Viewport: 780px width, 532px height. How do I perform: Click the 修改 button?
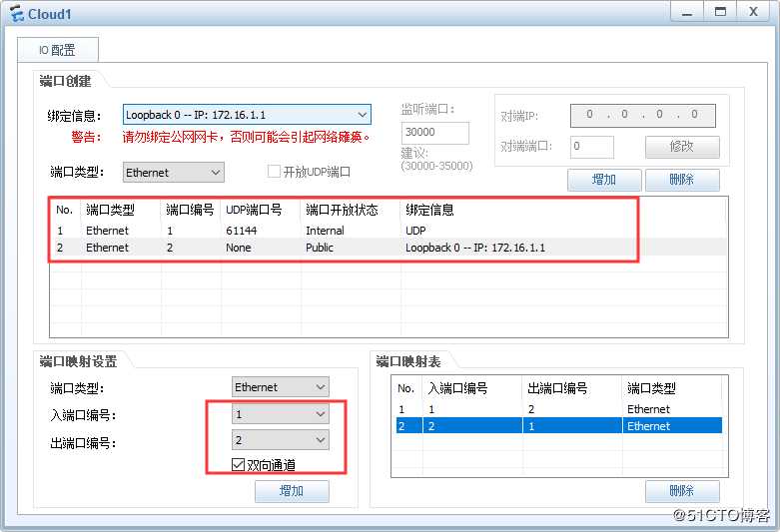coord(682,147)
